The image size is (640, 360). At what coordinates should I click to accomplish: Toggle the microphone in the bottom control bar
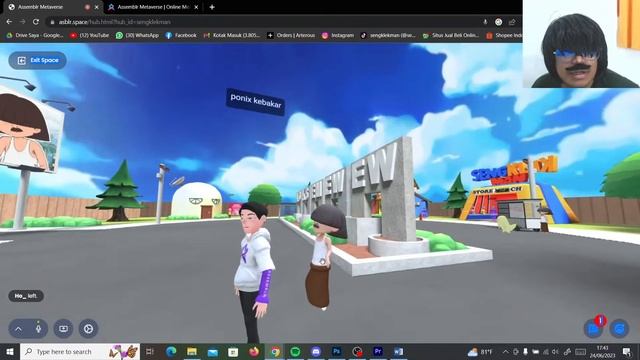tap(38, 329)
